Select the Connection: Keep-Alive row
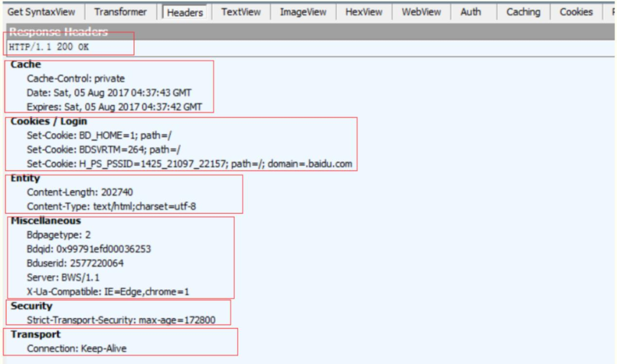 pos(77,349)
